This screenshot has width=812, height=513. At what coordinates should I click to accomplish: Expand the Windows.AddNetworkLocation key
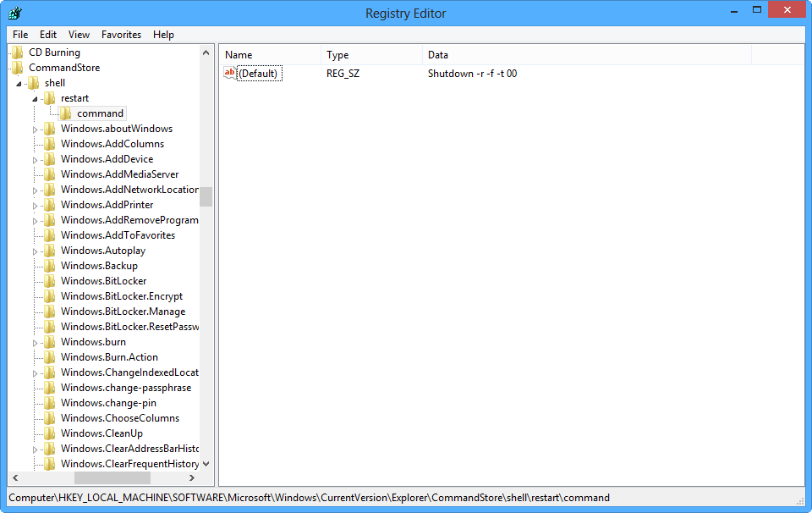point(35,190)
